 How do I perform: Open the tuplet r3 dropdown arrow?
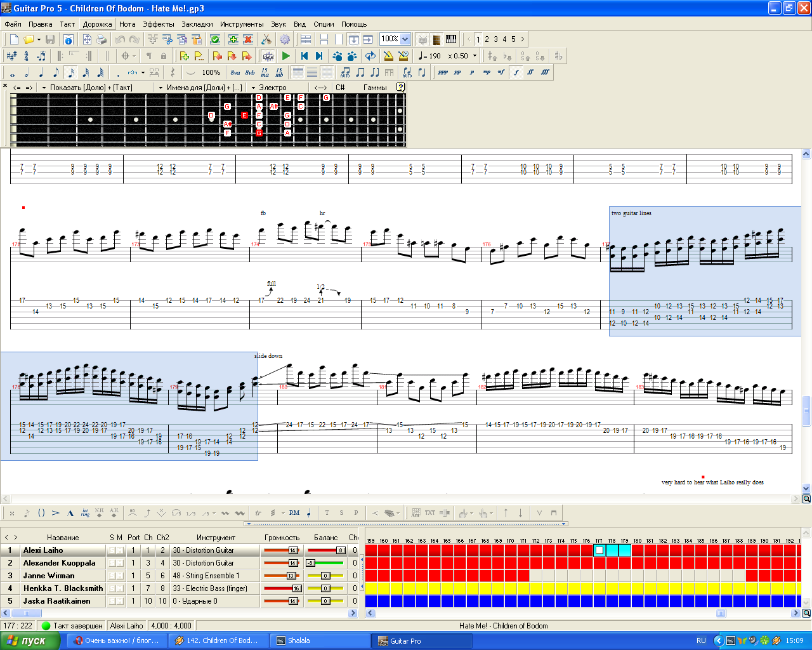(143, 72)
